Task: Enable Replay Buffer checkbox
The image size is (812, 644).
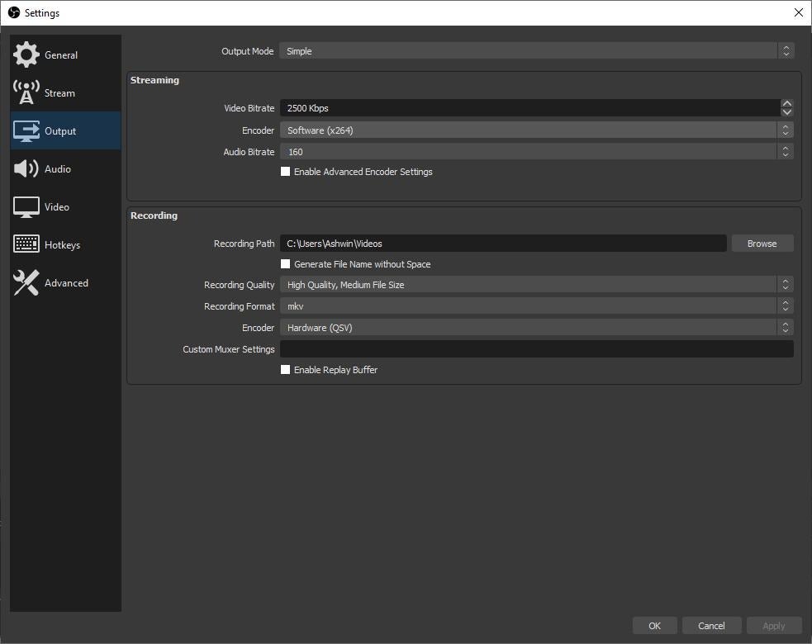Action: click(x=286, y=370)
